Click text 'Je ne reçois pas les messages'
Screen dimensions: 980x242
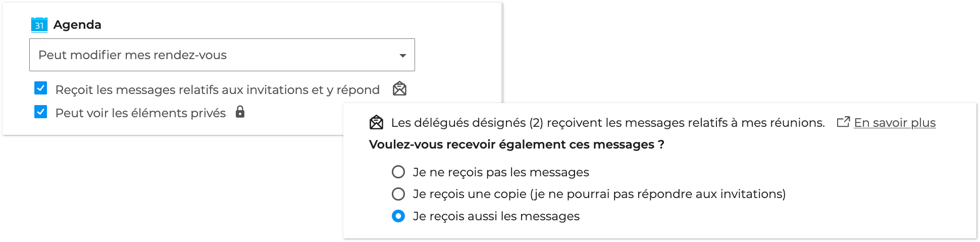click(x=500, y=172)
